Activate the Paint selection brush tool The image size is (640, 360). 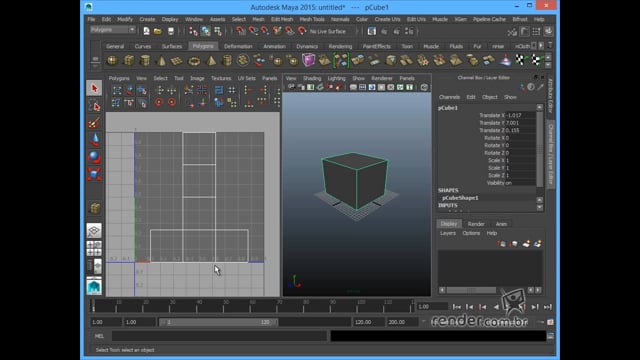click(x=94, y=123)
